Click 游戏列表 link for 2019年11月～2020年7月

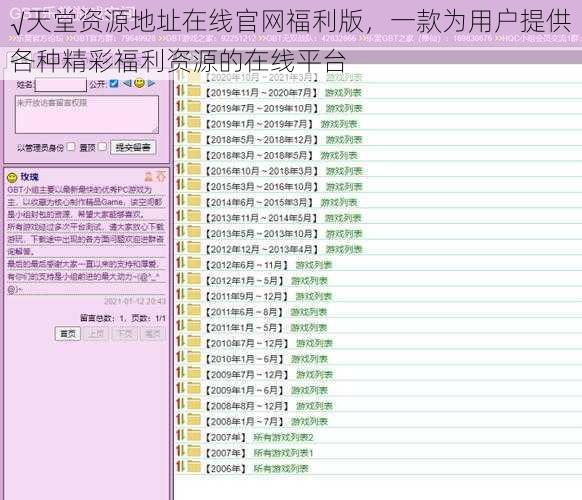pyautogui.click(x=343, y=93)
